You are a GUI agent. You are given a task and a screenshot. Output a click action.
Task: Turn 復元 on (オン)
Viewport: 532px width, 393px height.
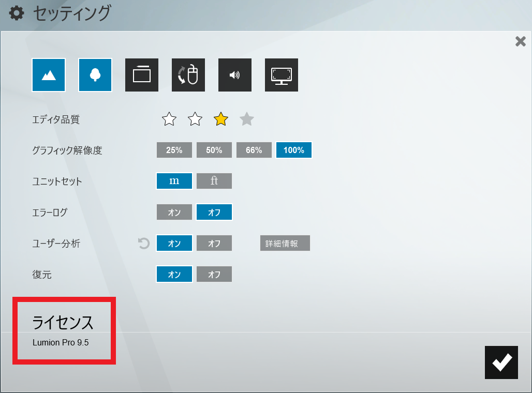coord(174,274)
